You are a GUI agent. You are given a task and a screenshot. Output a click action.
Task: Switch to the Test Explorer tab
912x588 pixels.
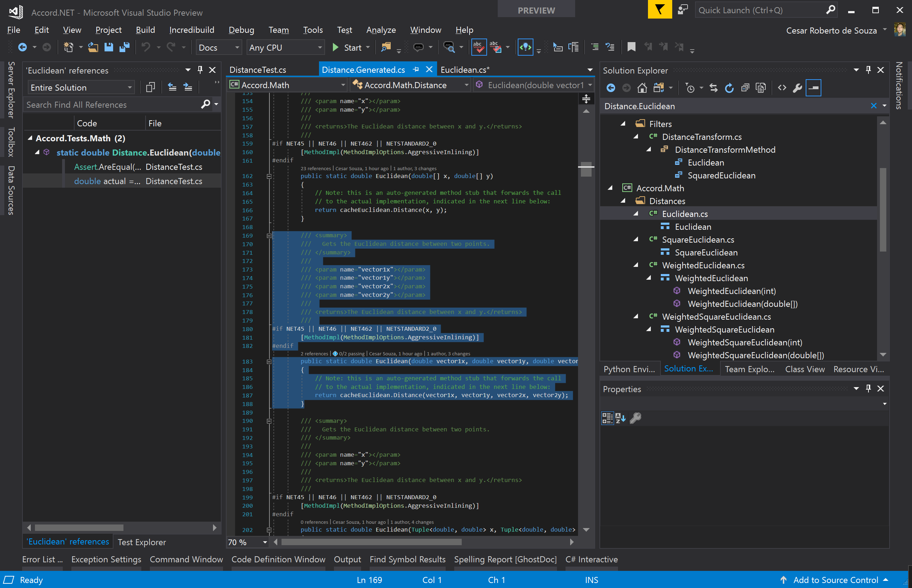pos(142,542)
